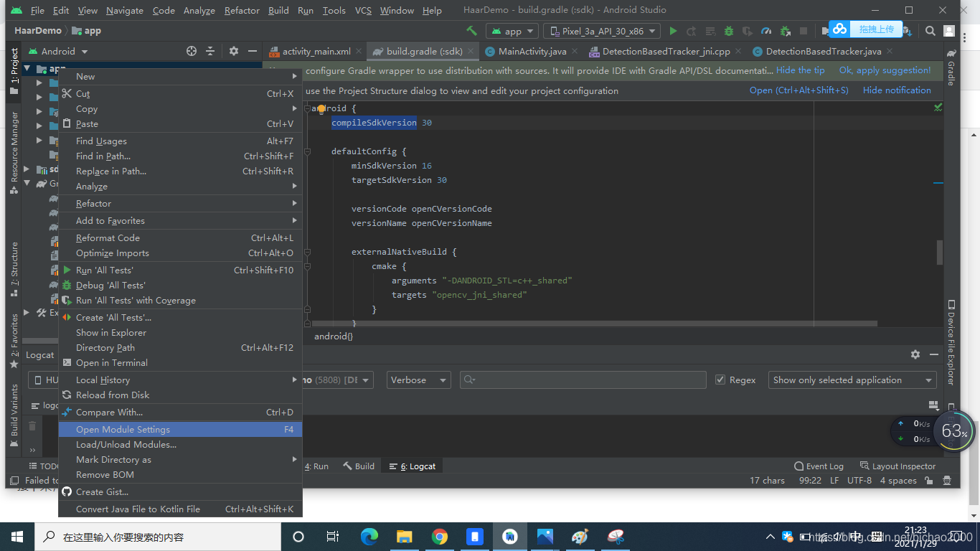Click the Logcat search input field
Image resolution: width=980 pixels, height=551 pixels.
(x=583, y=380)
